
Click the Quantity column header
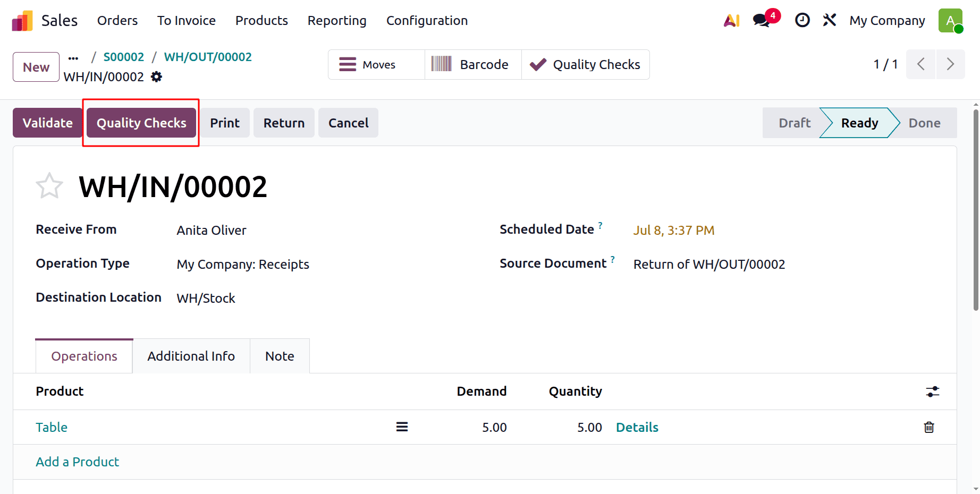pyautogui.click(x=576, y=391)
